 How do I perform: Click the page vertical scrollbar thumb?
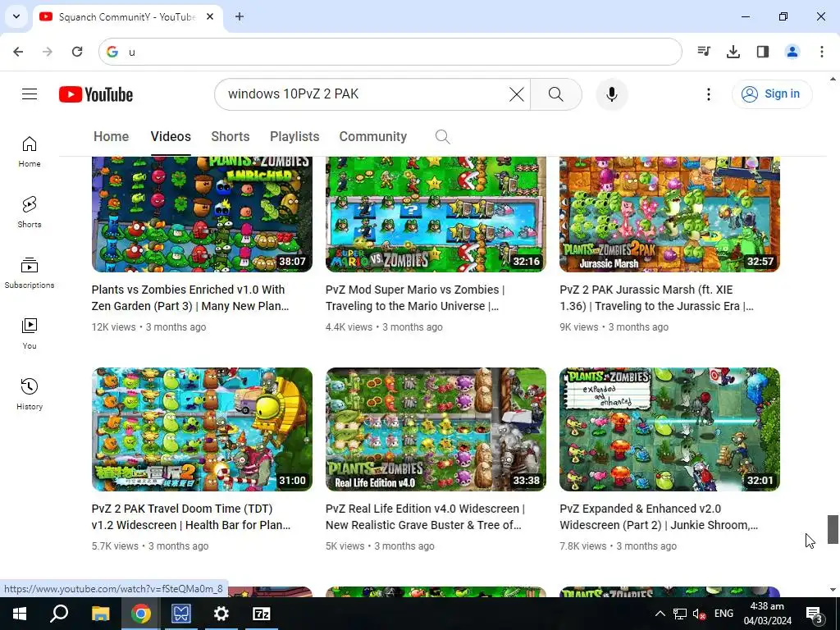click(833, 529)
